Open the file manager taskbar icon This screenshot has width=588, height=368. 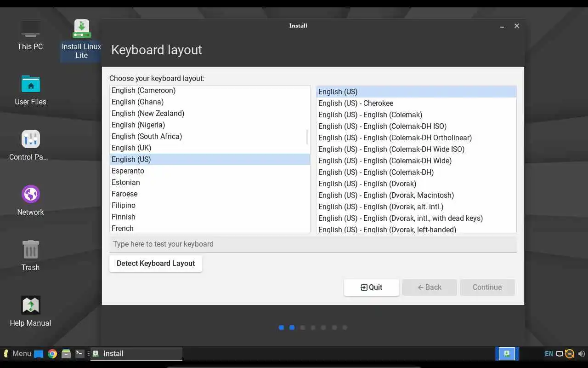point(66,354)
